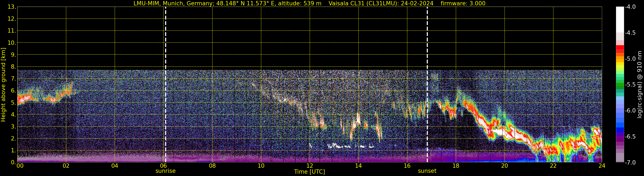The image size is (644, 176).
Task: Click the -4.0 colorbar tick label
Action: pos(630,7)
